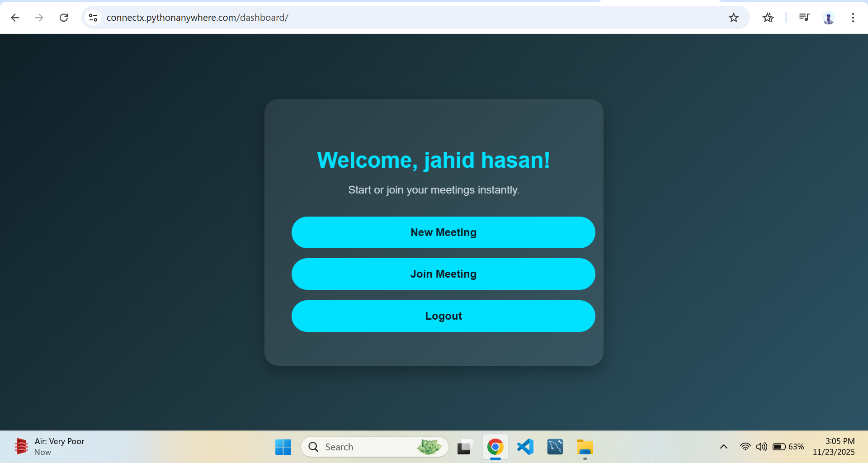868x463 pixels.
Task: Click the browser forward arrow
Action: point(39,18)
